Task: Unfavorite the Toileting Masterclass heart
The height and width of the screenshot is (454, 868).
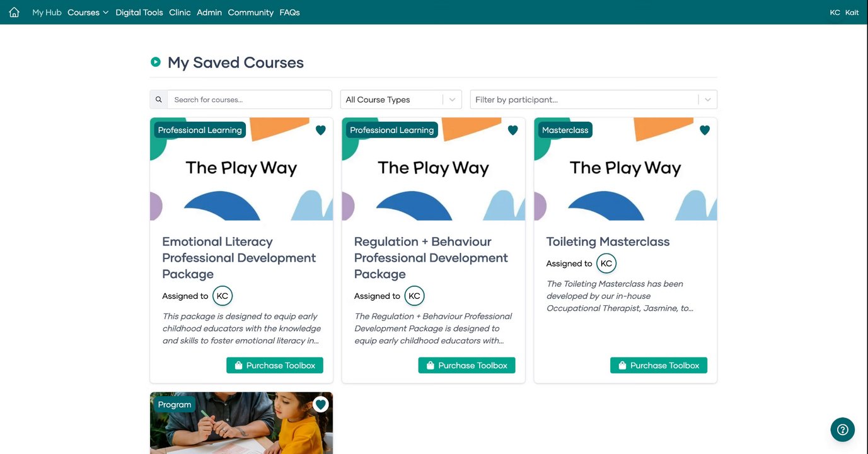Action: point(705,130)
